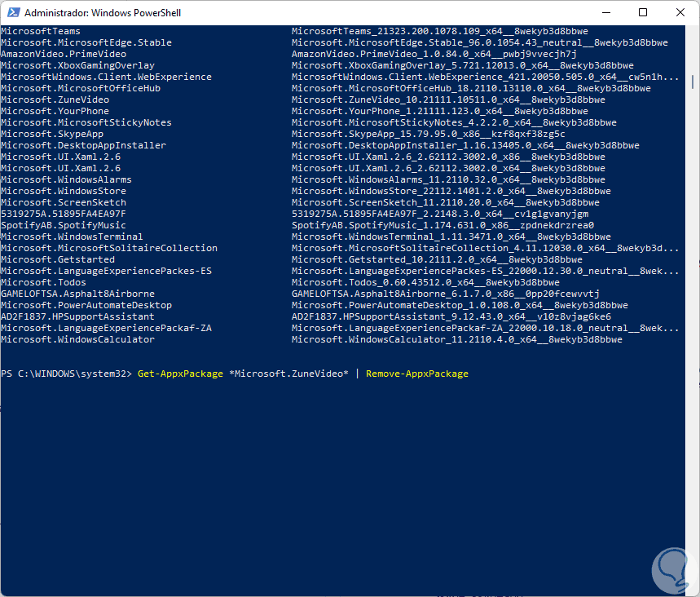The height and width of the screenshot is (597, 700).
Task: Click Microsoft.ZuneVideo_10.21111.10511.0_x64 full package name
Action: [x=448, y=99]
